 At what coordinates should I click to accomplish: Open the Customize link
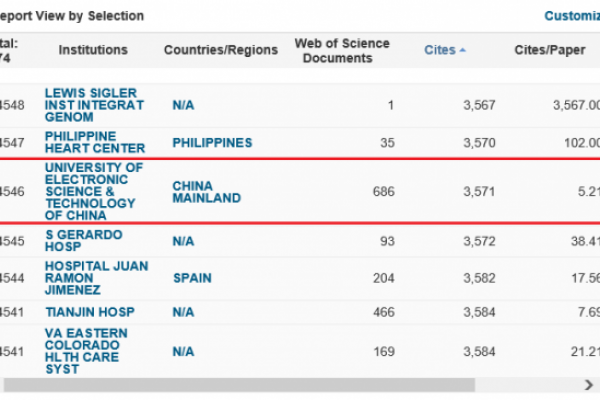pyautogui.click(x=572, y=16)
